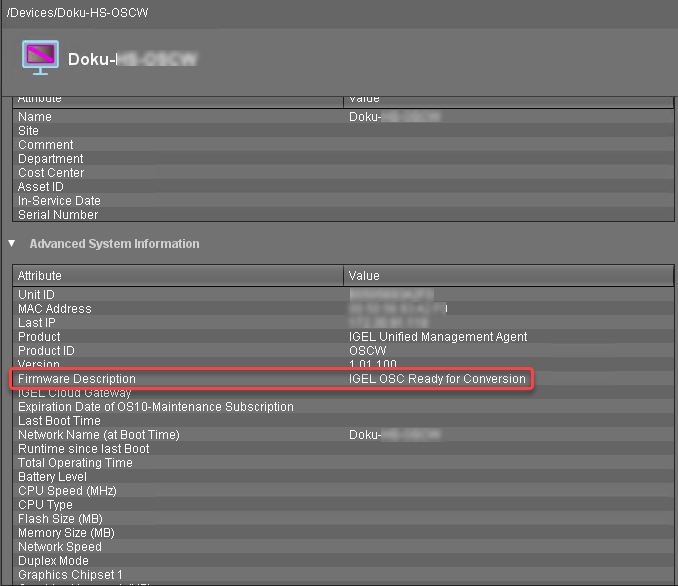
Task: Click the Comment attribute field
Action: pos(46,145)
